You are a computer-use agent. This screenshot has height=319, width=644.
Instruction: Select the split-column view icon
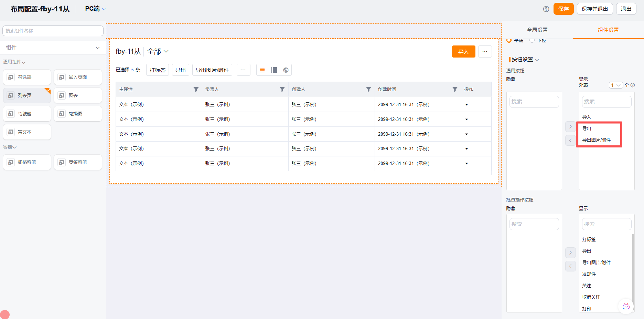[x=274, y=70]
